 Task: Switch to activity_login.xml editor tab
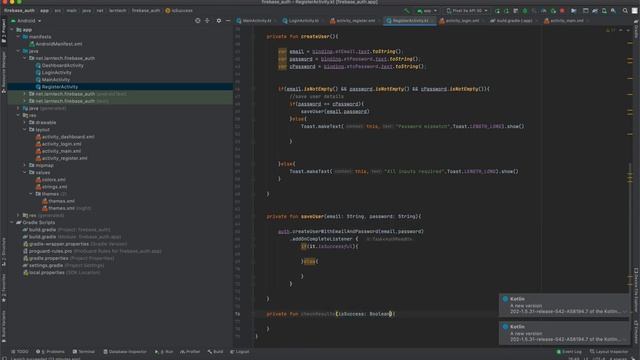tap(462, 20)
